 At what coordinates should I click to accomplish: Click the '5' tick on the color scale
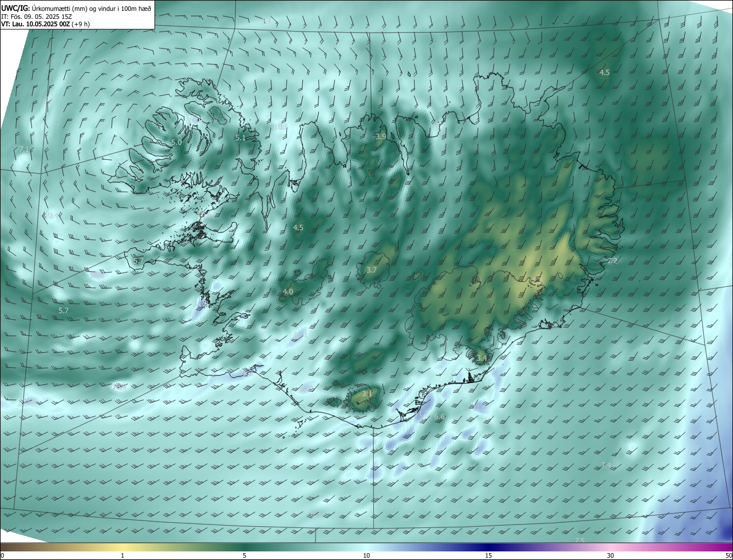click(245, 555)
